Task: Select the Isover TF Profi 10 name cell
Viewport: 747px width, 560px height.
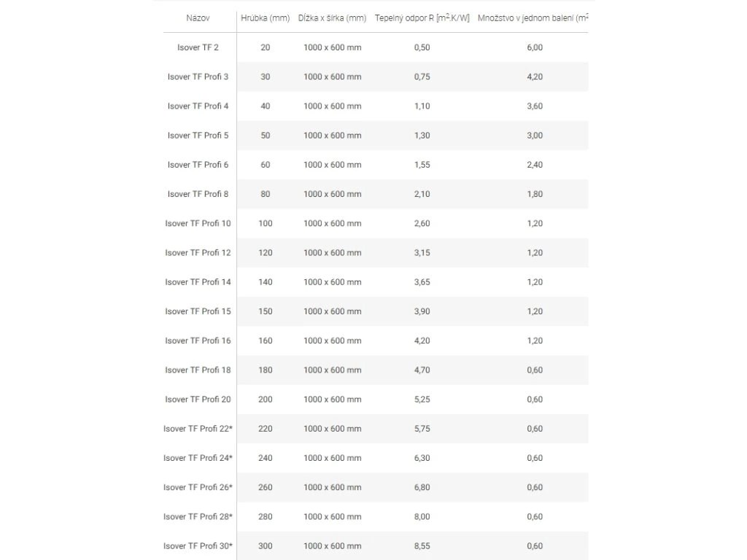Action: 198,223
